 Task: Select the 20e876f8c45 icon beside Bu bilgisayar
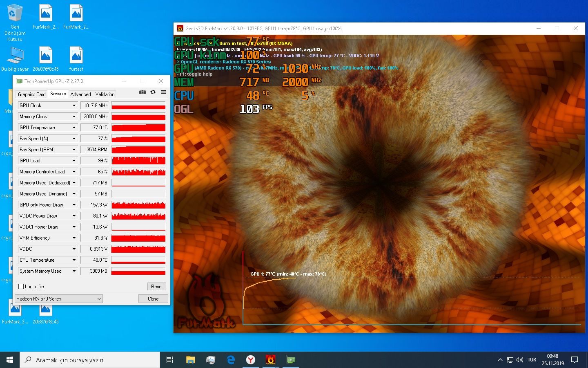click(x=46, y=59)
